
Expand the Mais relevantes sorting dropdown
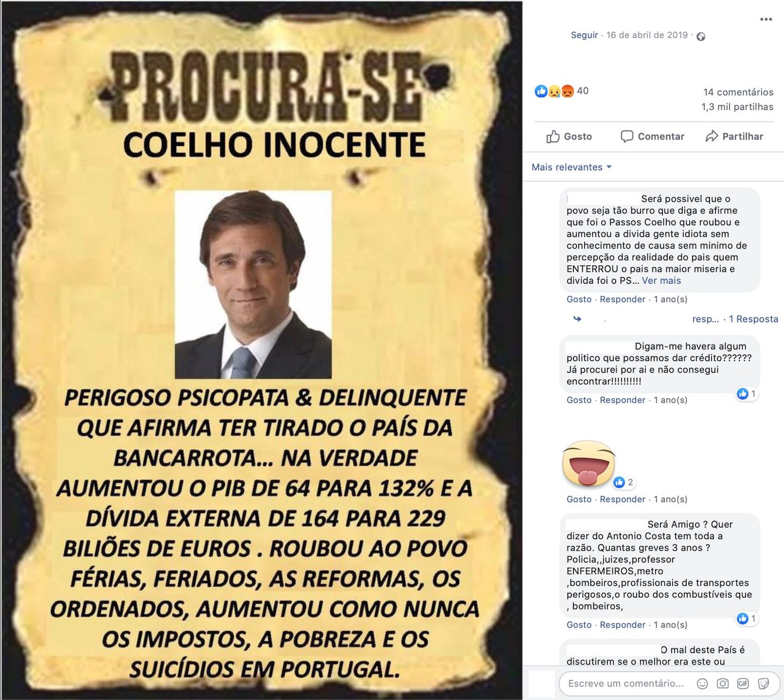(x=572, y=167)
